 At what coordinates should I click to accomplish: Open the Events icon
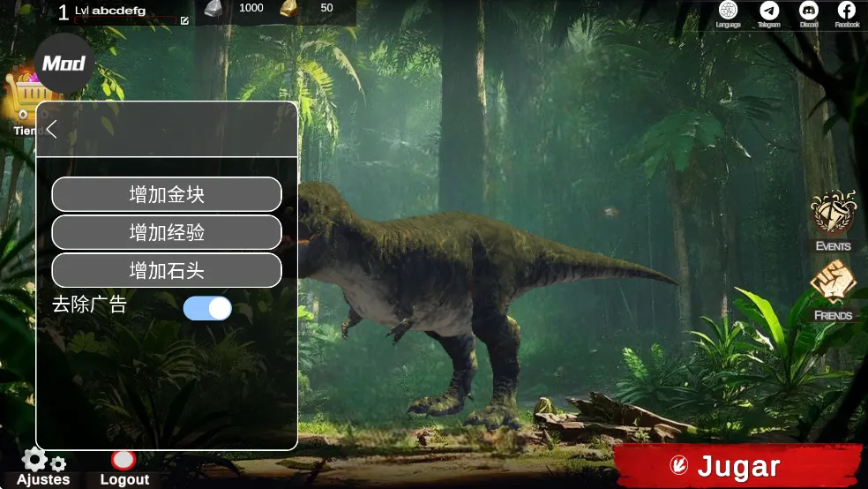[832, 213]
